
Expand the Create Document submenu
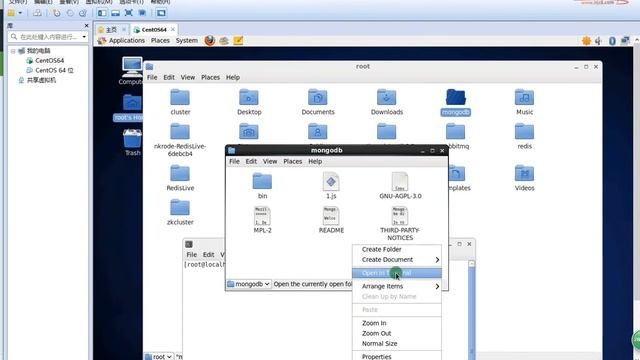click(x=397, y=260)
